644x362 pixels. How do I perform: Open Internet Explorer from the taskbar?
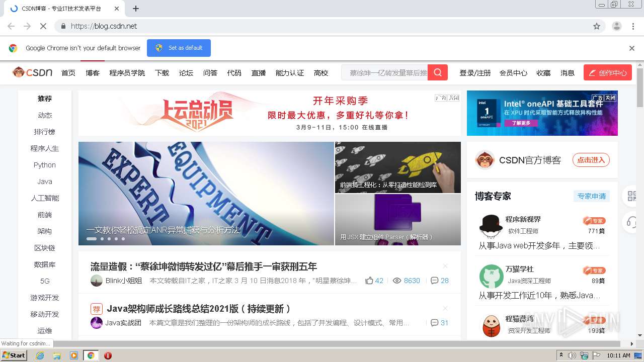click(40, 355)
